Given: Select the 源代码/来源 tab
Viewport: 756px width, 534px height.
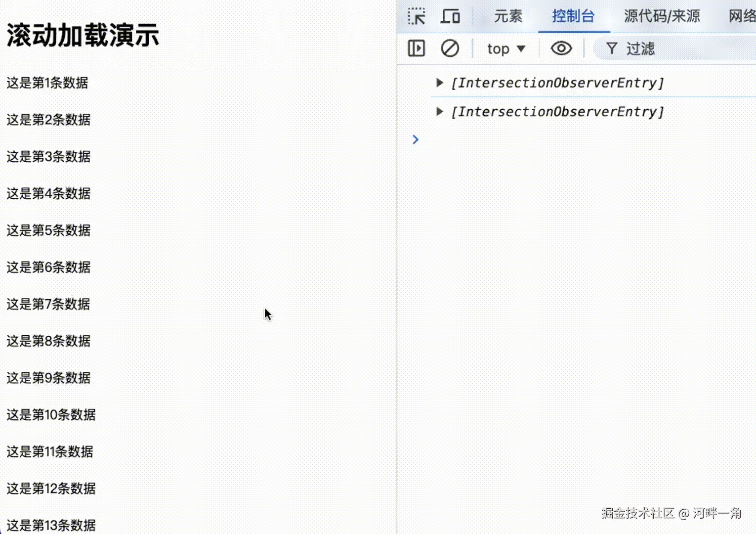Looking at the screenshot, I should (x=662, y=16).
